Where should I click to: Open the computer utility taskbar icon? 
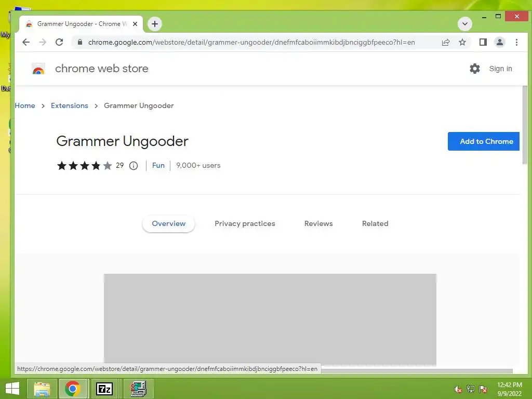pos(138,389)
